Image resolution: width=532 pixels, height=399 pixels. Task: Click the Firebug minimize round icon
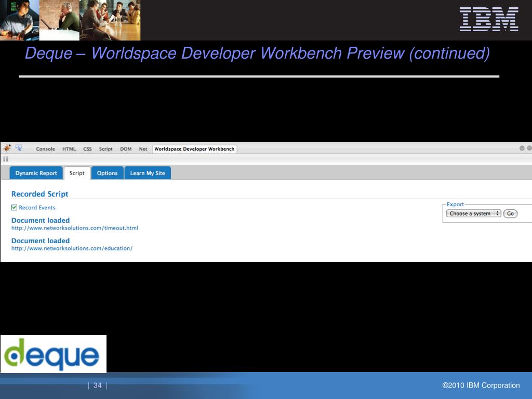point(522,148)
